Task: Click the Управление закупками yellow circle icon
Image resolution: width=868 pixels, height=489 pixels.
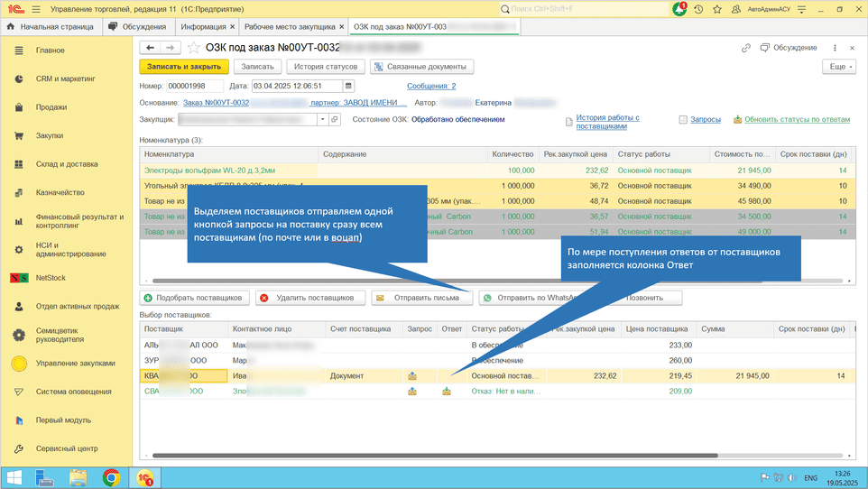Action: coord(19,364)
